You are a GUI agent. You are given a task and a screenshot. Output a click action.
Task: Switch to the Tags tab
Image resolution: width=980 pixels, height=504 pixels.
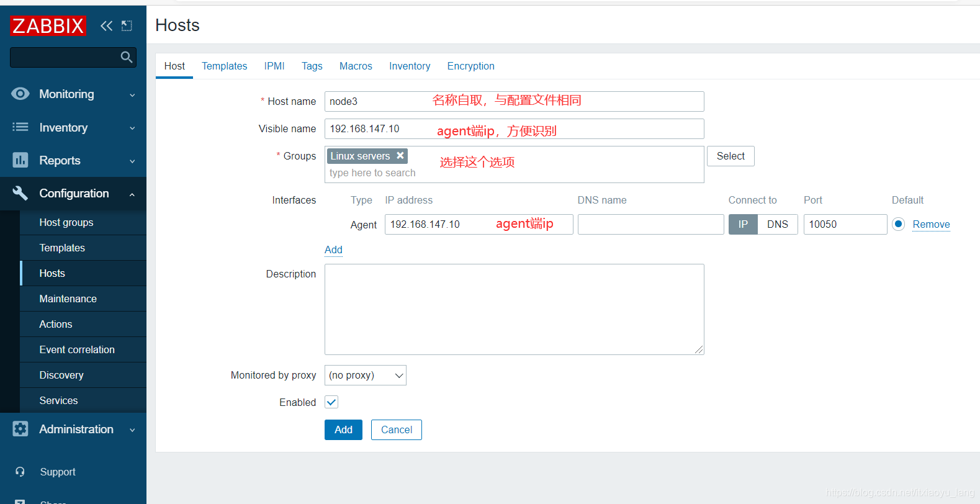(x=312, y=66)
